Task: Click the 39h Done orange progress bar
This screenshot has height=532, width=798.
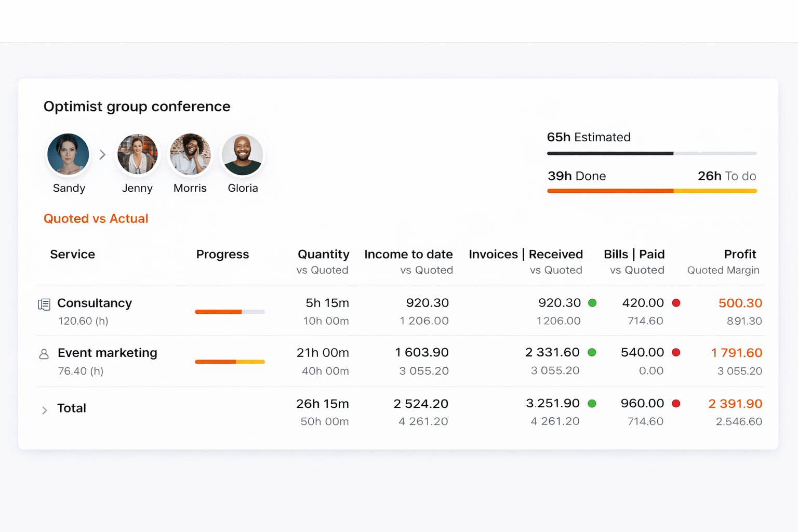Action: (x=610, y=191)
